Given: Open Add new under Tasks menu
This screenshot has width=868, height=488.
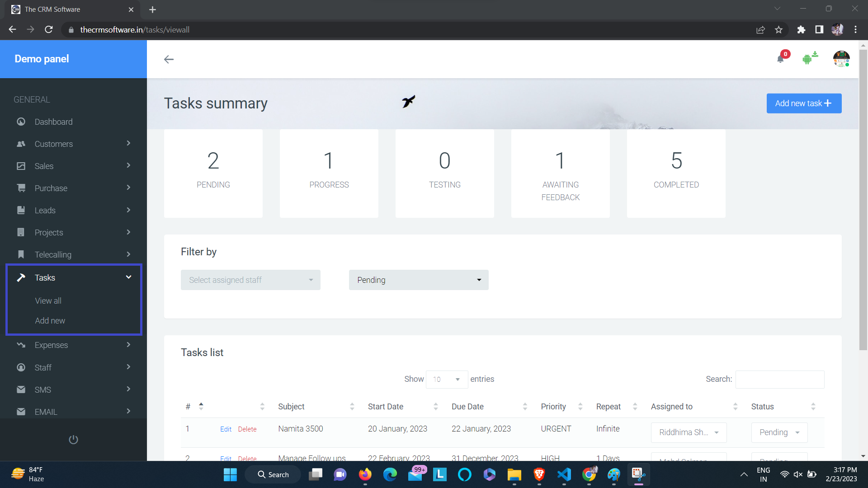Looking at the screenshot, I should click(x=50, y=321).
